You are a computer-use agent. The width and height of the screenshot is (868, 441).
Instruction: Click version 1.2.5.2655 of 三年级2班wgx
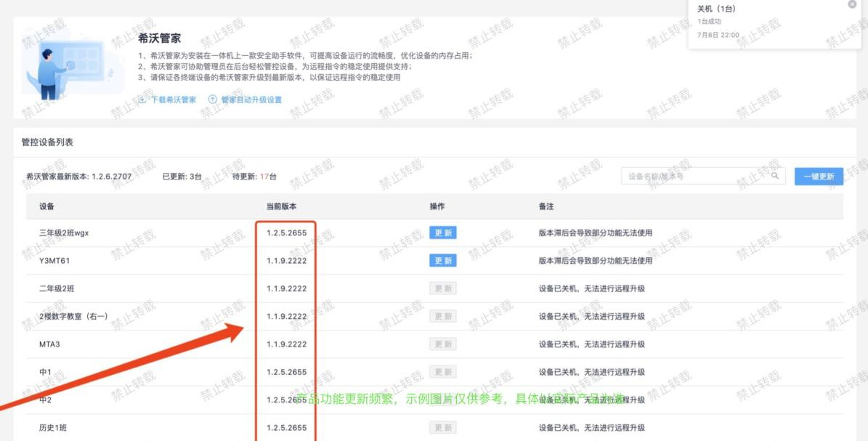coord(286,232)
